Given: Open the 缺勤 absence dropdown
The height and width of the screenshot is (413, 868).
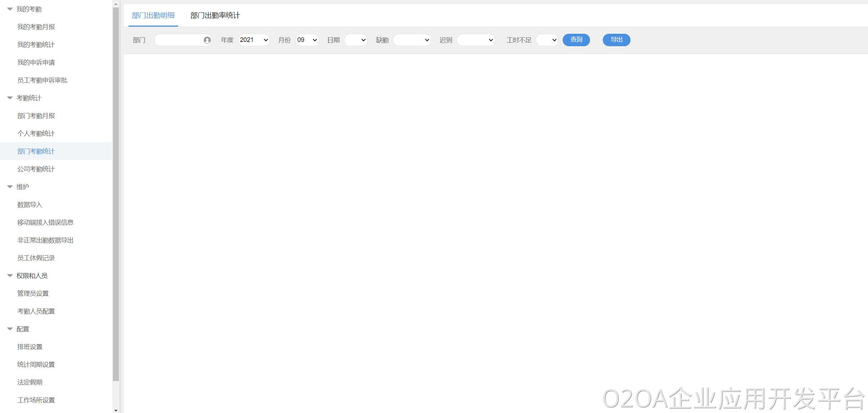Looking at the screenshot, I should [x=412, y=40].
